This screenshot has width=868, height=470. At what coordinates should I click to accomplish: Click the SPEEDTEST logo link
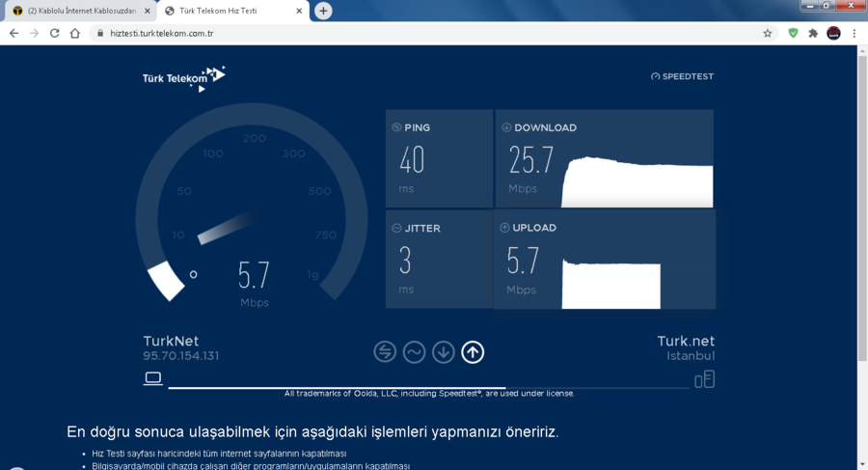(682, 76)
